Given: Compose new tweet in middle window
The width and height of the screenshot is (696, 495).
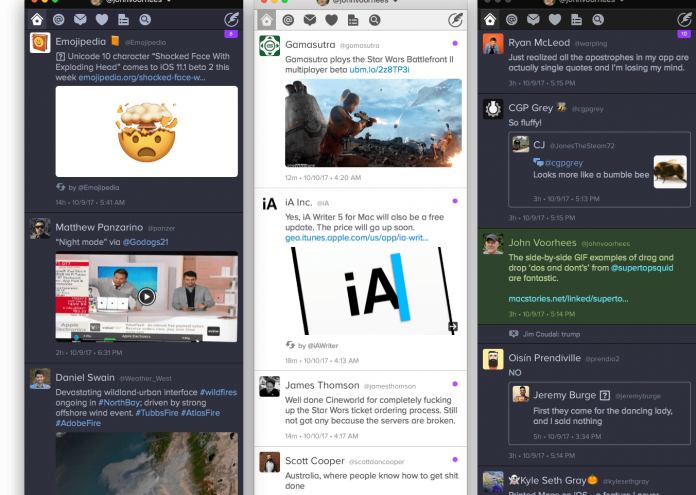Looking at the screenshot, I should (455, 20).
